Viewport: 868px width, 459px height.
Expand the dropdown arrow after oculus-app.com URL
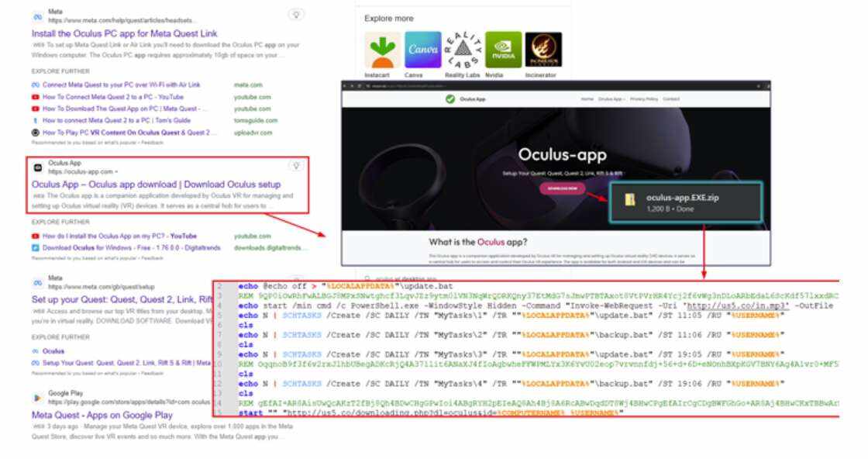pyautogui.click(x=116, y=171)
